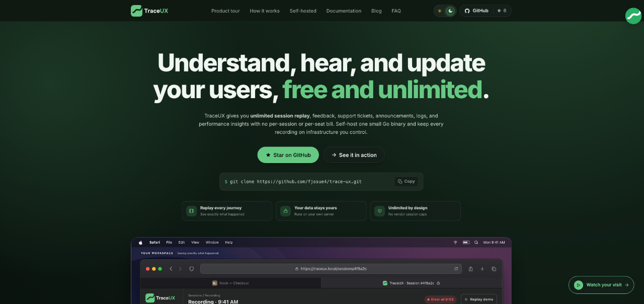Switch to dark theme moon icon
This screenshot has height=304, width=644.
click(x=450, y=11)
